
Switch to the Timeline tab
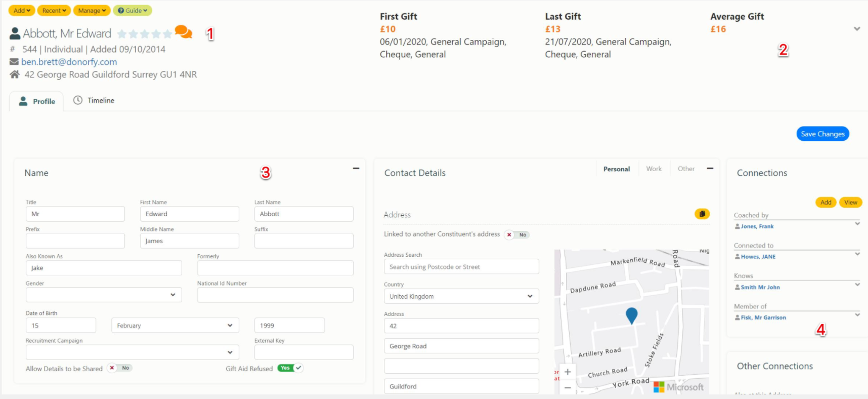[x=94, y=100]
